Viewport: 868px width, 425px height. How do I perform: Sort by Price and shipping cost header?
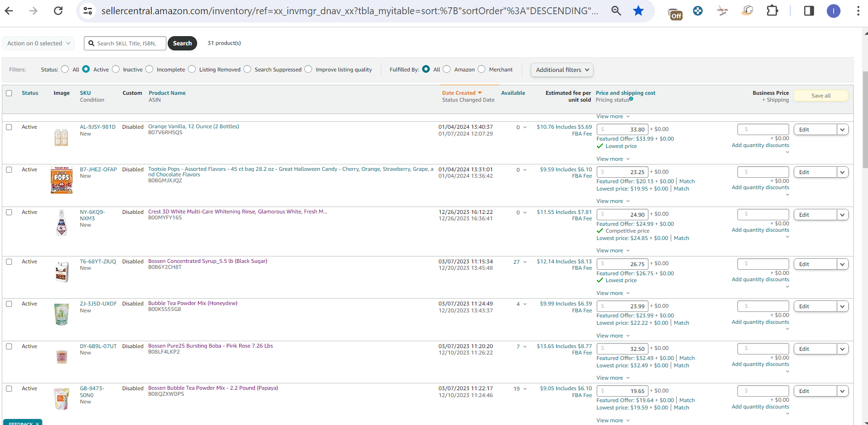625,93
